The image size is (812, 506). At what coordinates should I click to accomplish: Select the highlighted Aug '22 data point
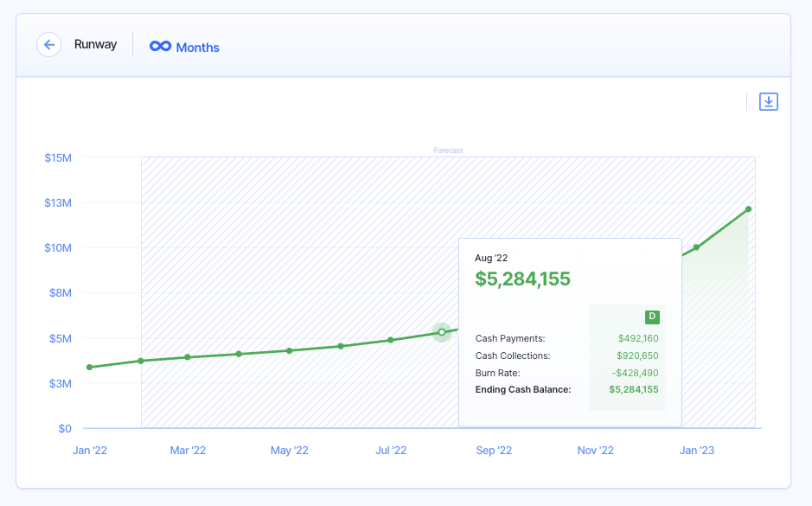click(x=442, y=332)
